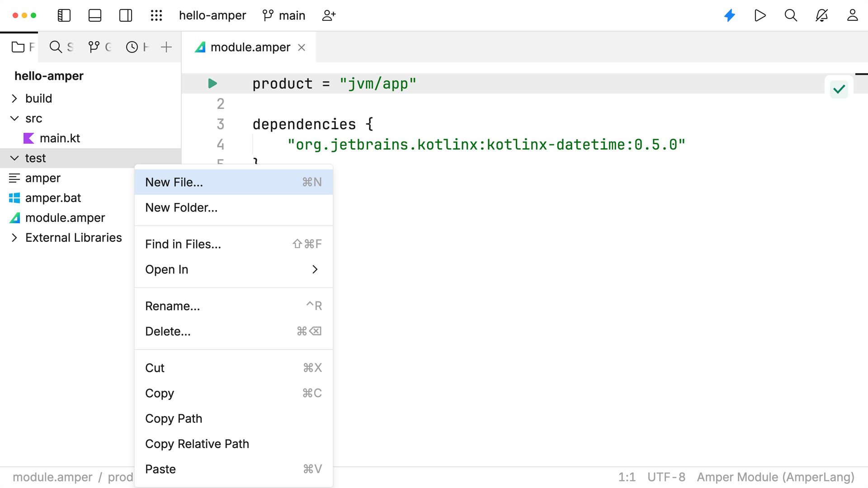This screenshot has height=488, width=868.
Task: Select amper.bat in the tree
Action: point(53,198)
